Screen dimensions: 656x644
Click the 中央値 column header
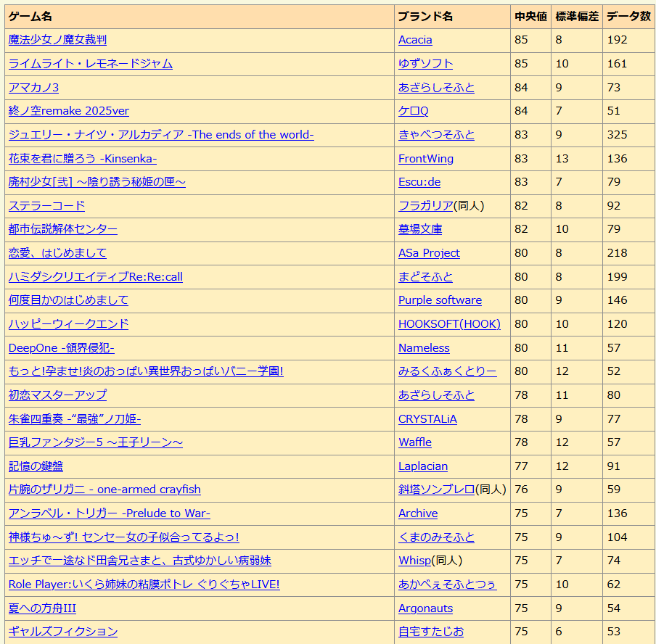click(530, 17)
